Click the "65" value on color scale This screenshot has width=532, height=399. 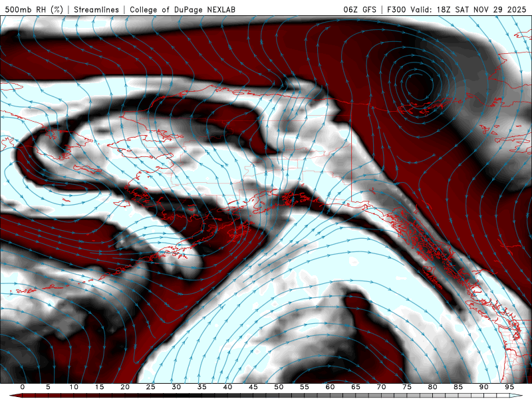(356, 387)
